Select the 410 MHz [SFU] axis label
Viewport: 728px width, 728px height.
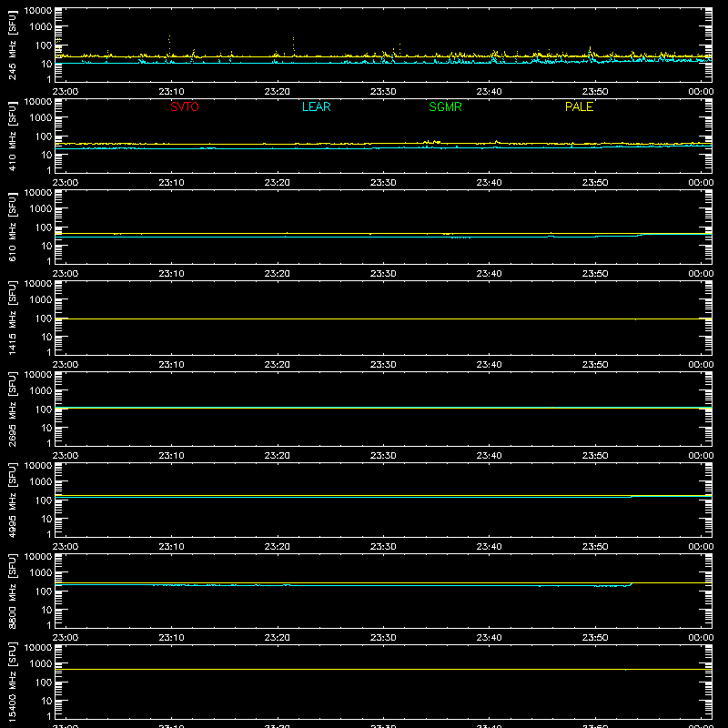12,136
